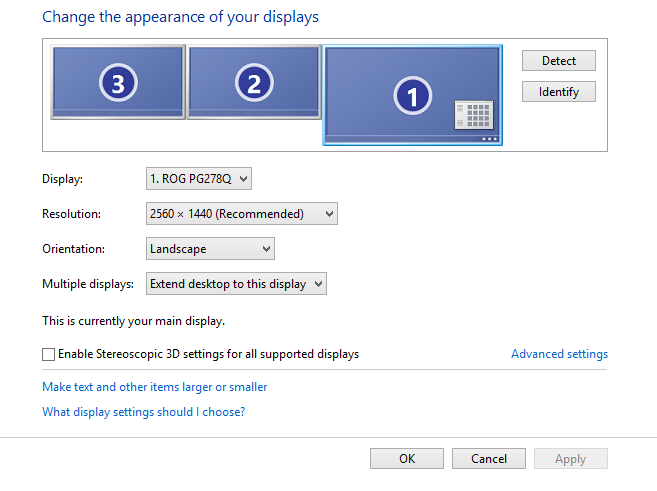Screen dimensions: 657x491
Task: Click Make text and other items larger link
Action: pyautogui.click(x=155, y=387)
